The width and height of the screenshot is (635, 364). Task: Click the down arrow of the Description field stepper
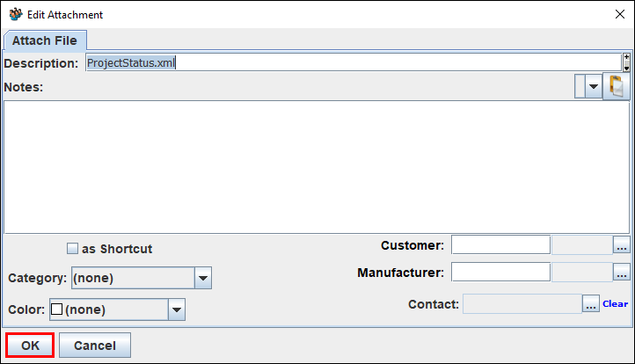coord(626,67)
